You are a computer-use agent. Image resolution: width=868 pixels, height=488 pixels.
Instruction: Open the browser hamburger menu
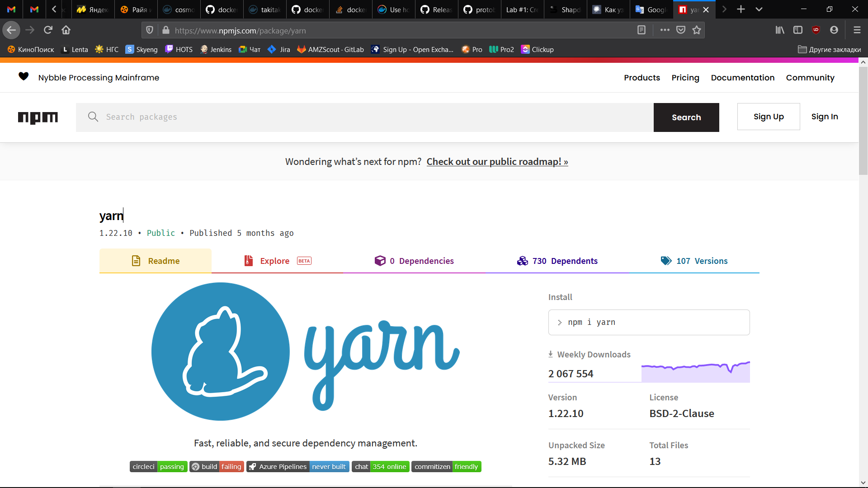[x=857, y=30]
